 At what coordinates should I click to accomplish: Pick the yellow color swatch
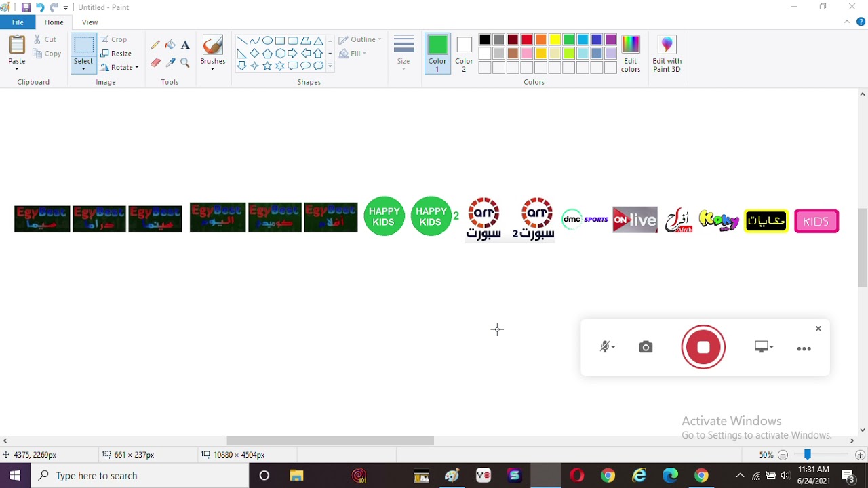tap(555, 39)
